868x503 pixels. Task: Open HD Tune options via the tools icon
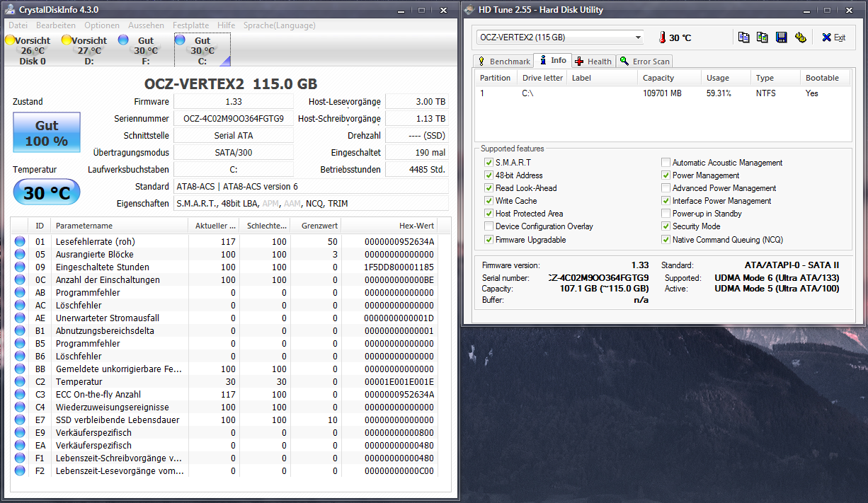(801, 37)
